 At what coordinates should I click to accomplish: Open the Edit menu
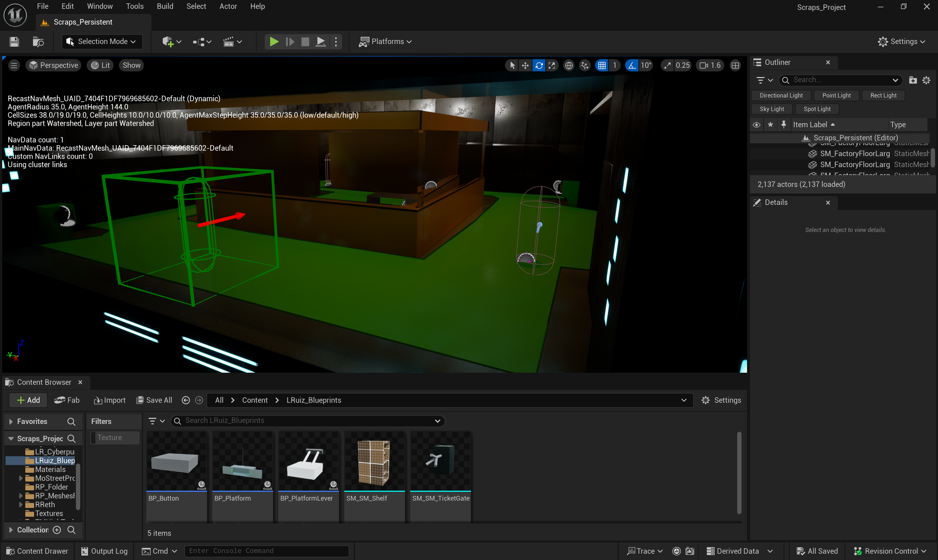point(68,6)
